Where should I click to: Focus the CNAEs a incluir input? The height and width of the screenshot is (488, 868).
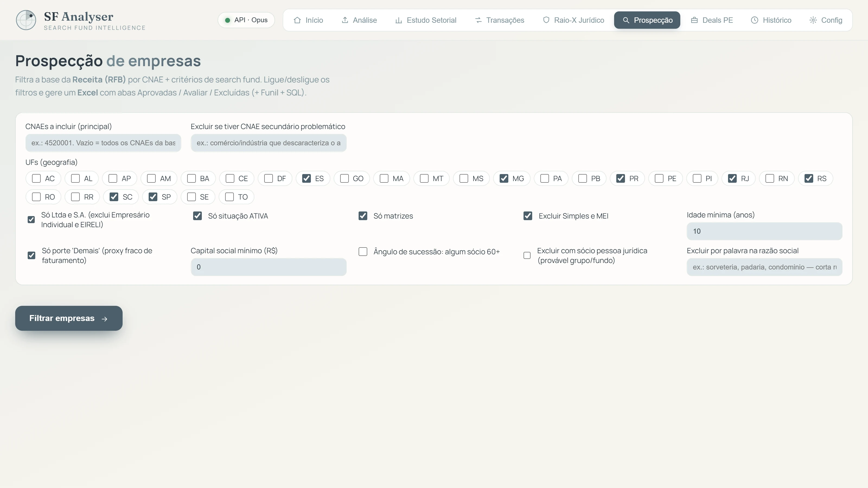tap(103, 143)
